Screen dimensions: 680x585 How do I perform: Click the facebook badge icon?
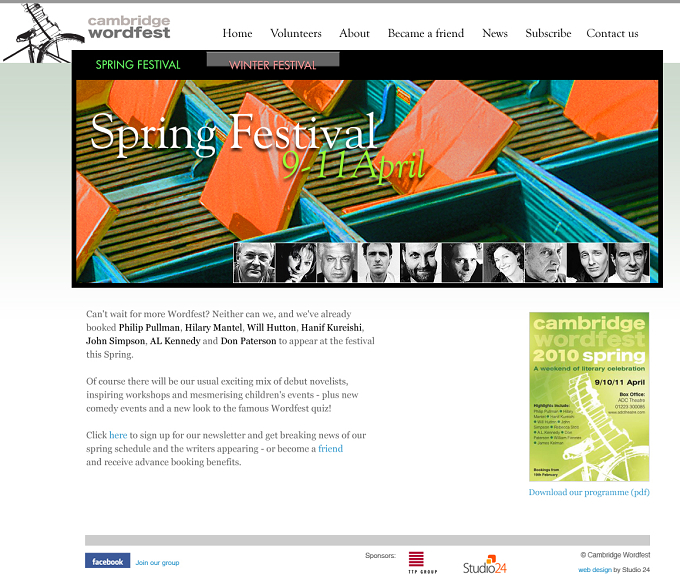(108, 561)
